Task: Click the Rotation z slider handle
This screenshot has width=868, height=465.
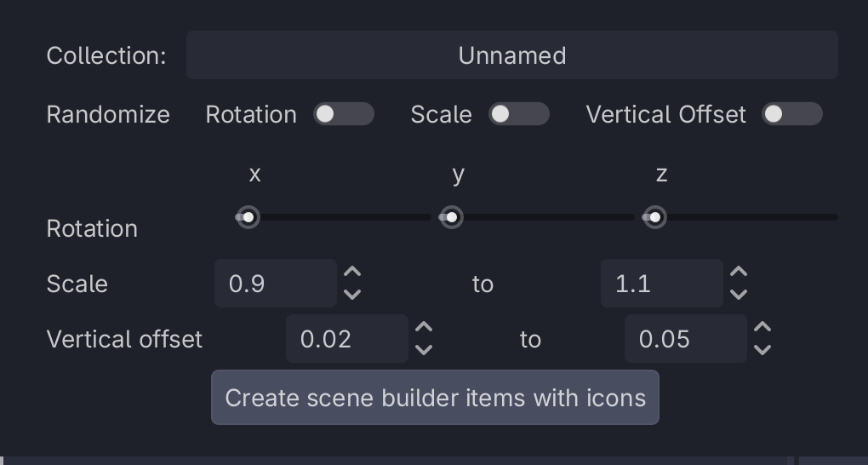Action: (654, 218)
